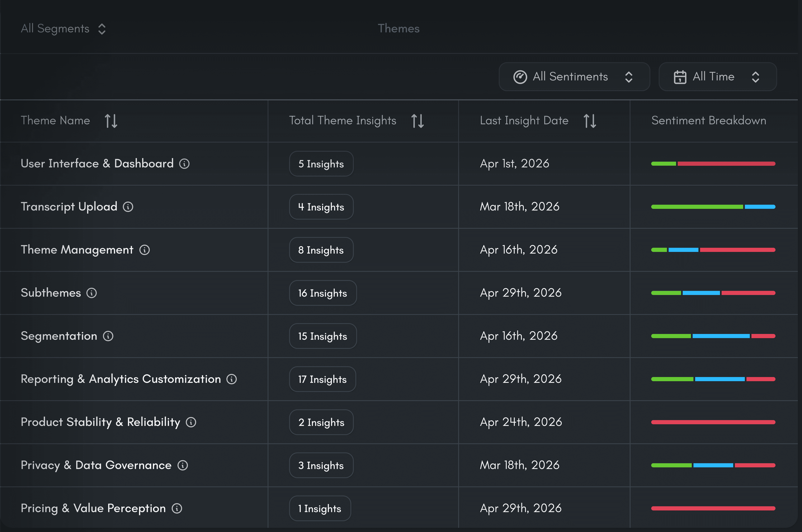Open the 17 Insights badge
This screenshot has width=802, height=532.
(x=323, y=379)
